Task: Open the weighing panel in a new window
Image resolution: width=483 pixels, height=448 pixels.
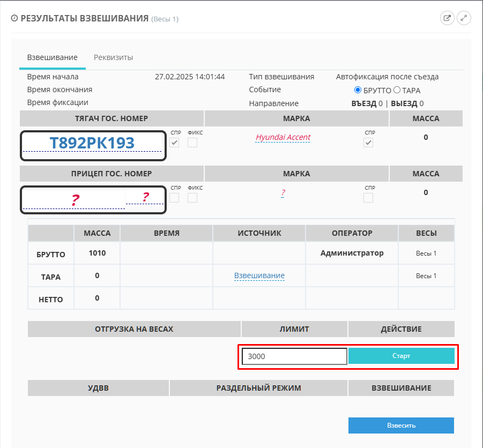Action: [447, 18]
